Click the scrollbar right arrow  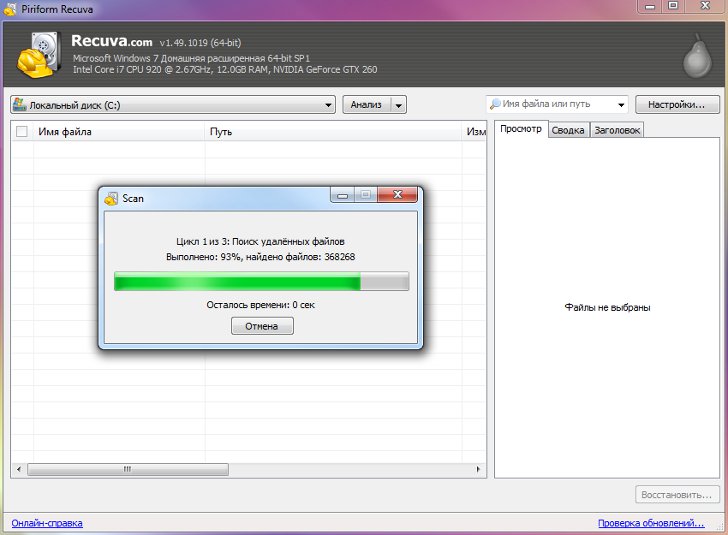click(x=478, y=469)
